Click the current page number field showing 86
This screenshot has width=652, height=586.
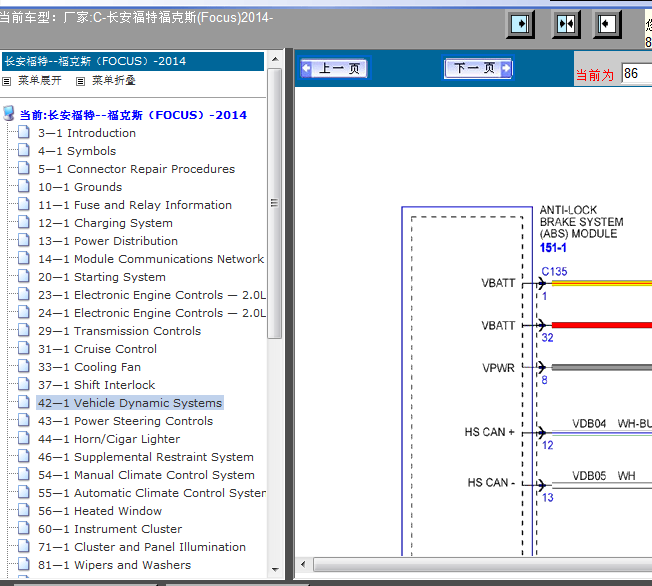(636, 74)
